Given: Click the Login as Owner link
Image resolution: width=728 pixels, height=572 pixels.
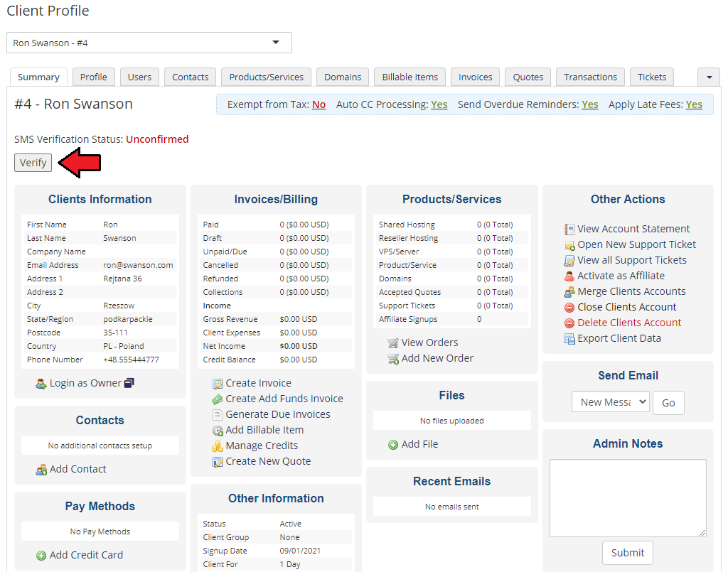Looking at the screenshot, I should [85, 383].
